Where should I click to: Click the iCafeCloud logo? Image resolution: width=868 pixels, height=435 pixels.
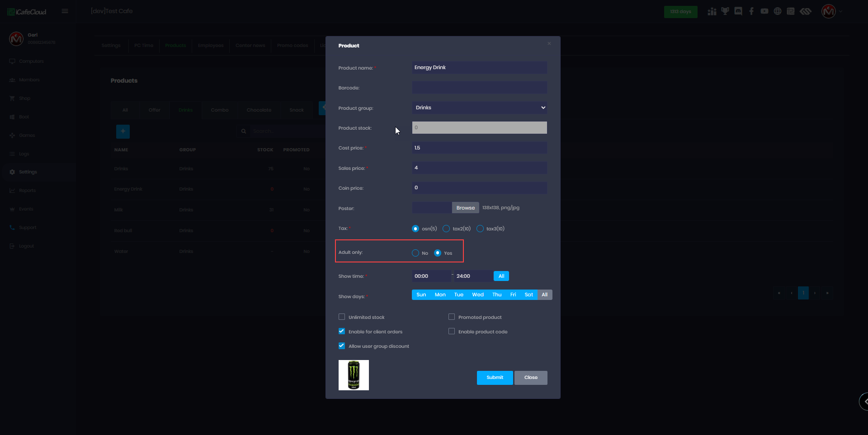pos(27,12)
